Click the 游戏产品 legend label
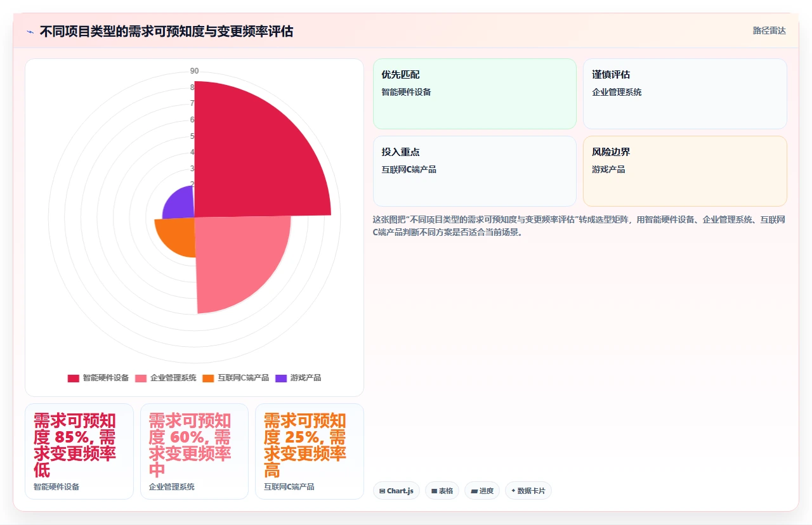This screenshot has height=525, width=812. tap(306, 378)
